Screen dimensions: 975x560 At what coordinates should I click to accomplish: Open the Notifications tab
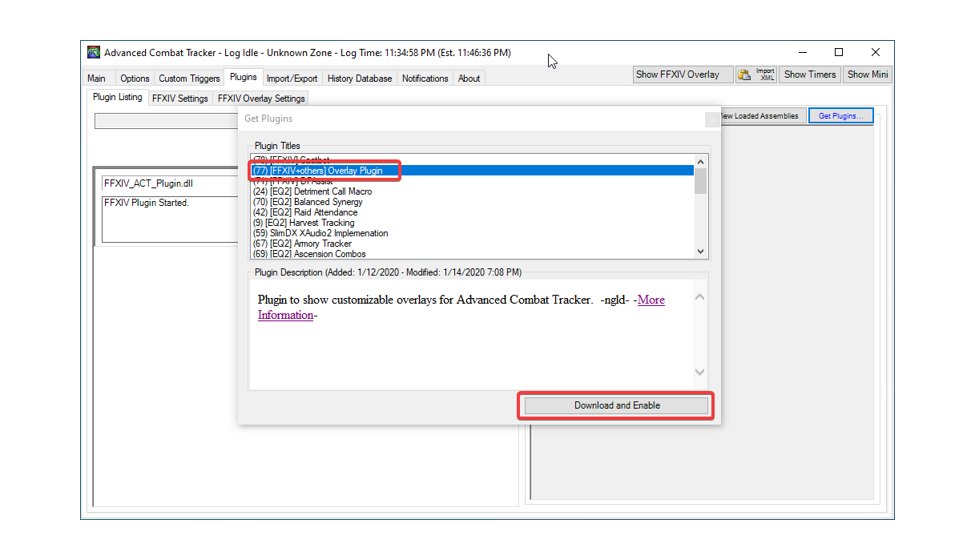pyautogui.click(x=425, y=79)
